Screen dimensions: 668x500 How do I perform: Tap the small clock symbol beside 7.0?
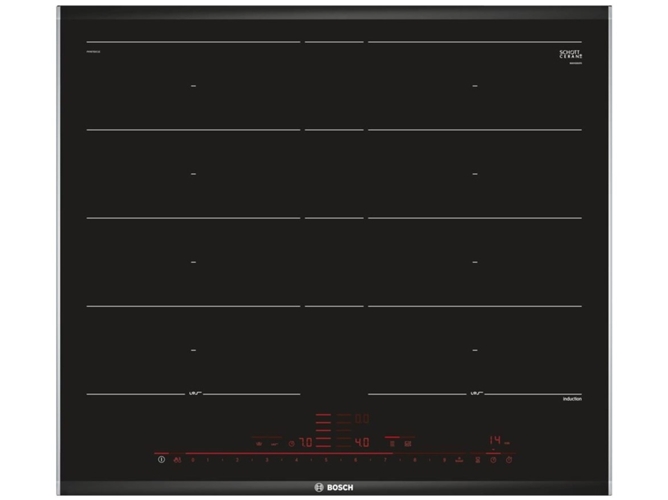[291, 444]
